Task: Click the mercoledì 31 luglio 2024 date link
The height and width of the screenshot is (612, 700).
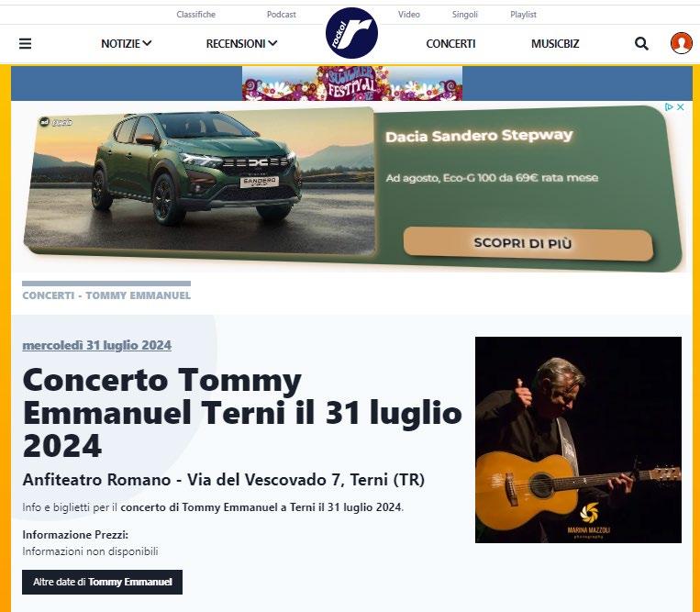Action: click(97, 345)
